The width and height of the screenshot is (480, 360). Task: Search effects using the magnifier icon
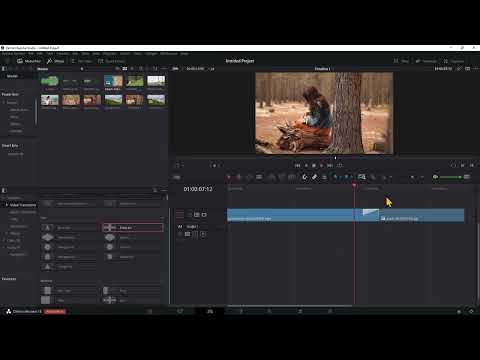click(x=155, y=190)
